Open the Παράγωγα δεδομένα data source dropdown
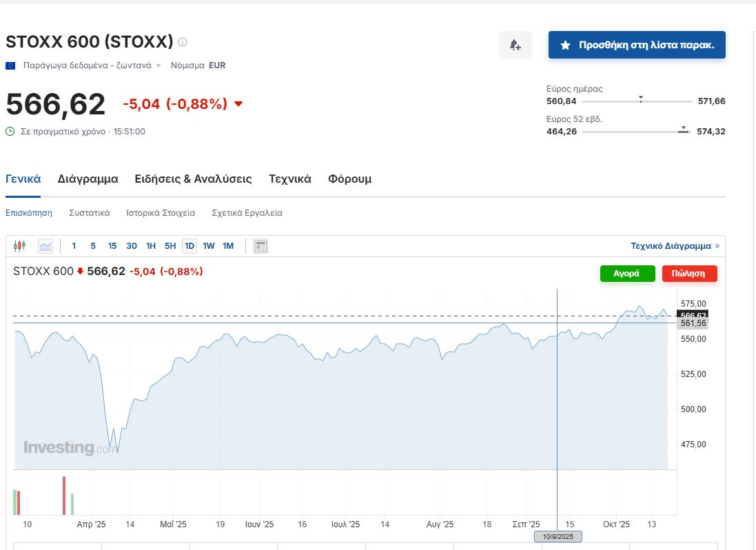 92,65
